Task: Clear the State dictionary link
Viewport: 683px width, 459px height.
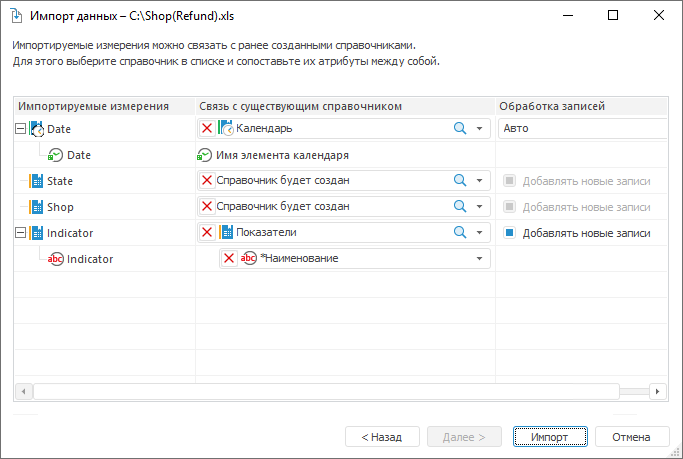Action: [207, 180]
